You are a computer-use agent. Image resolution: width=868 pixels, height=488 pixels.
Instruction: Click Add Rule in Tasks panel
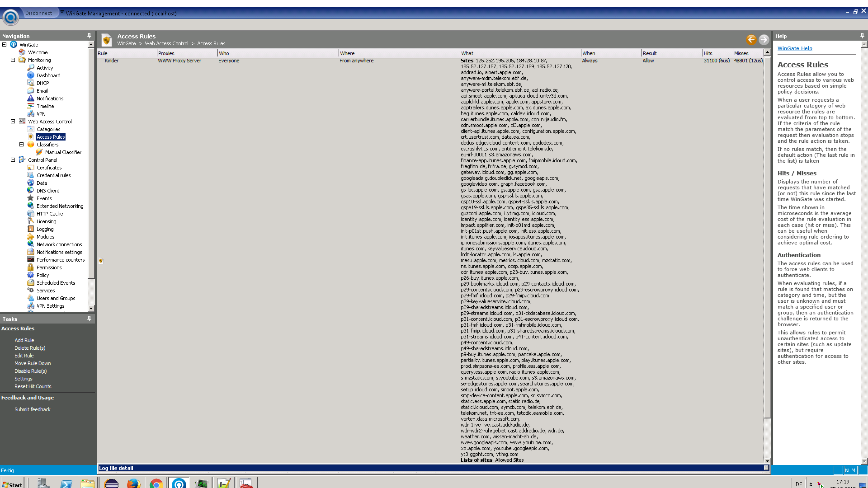24,340
